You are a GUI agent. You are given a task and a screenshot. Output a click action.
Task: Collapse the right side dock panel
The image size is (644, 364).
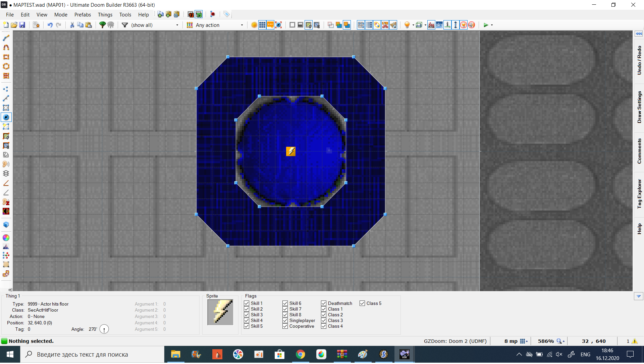click(639, 34)
